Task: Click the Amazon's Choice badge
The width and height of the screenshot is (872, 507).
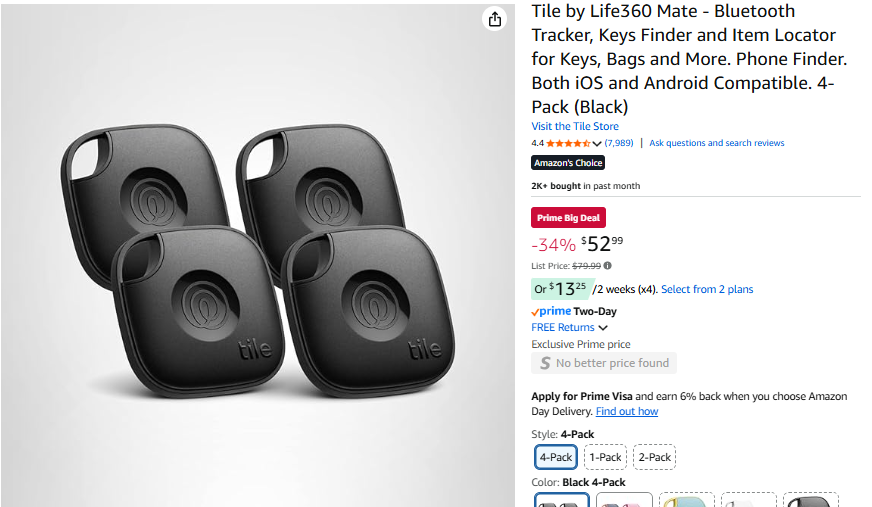Action: click(568, 163)
